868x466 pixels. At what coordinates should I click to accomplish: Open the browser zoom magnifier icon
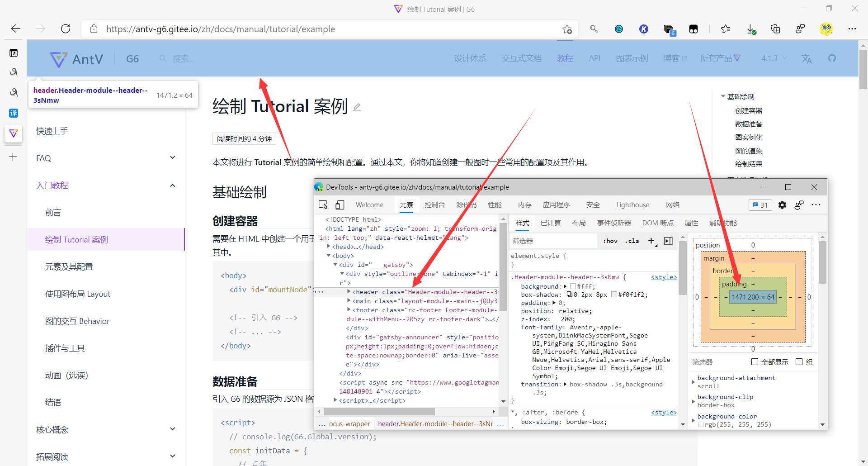[594, 29]
